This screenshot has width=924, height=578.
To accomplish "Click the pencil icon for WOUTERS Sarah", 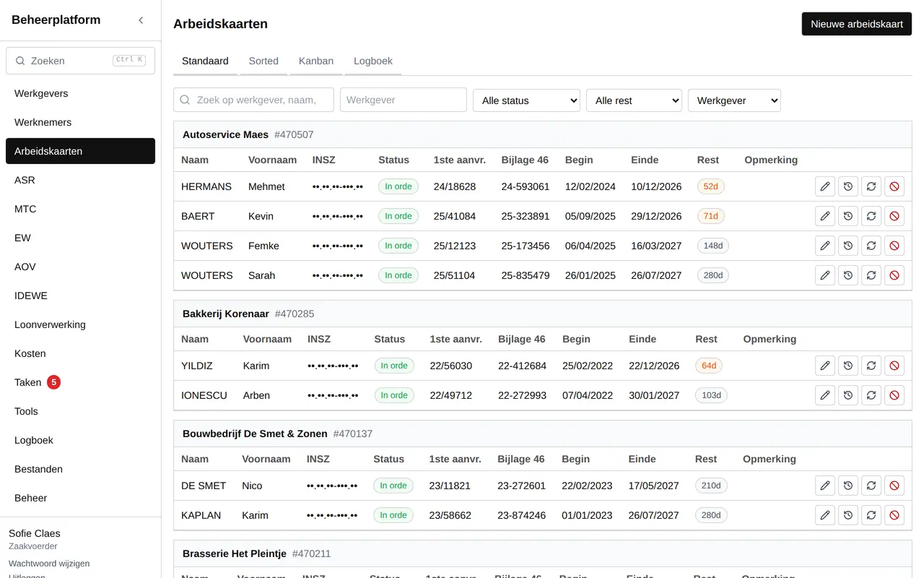I will pyautogui.click(x=825, y=275).
